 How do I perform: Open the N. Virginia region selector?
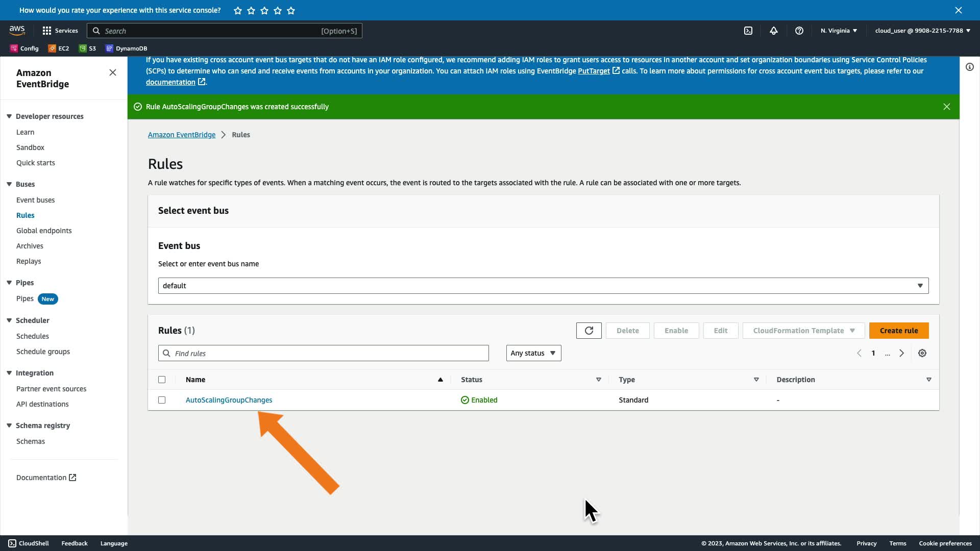tap(839, 31)
